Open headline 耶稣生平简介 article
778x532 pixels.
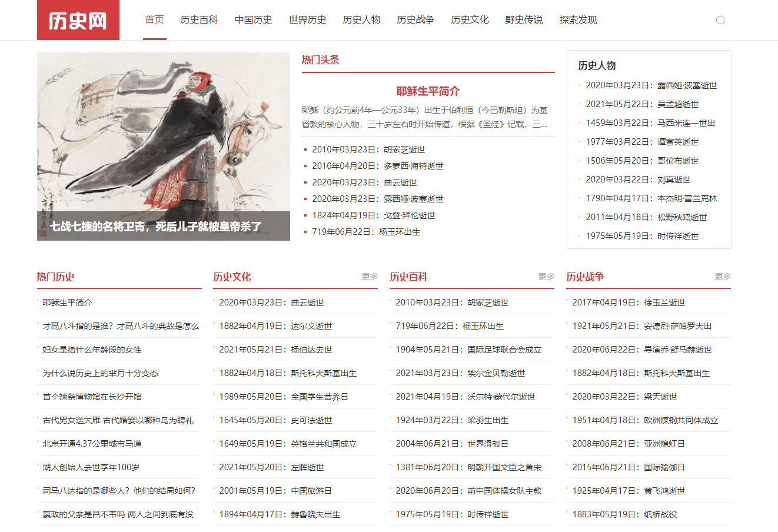pos(428,91)
